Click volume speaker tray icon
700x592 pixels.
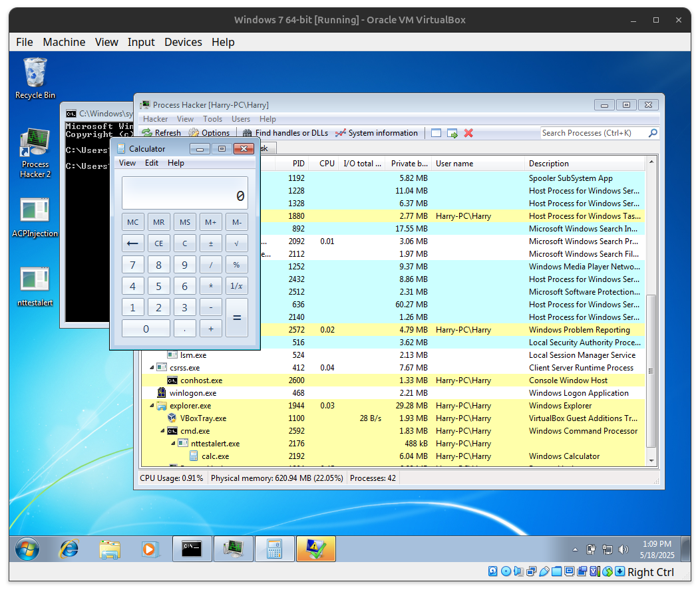(x=623, y=549)
